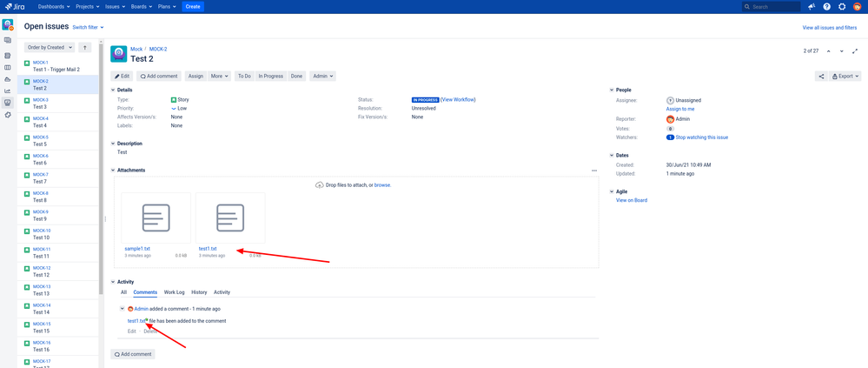The height and width of the screenshot is (368, 868).
Task: Click Stop watching this issue
Action: point(702,137)
